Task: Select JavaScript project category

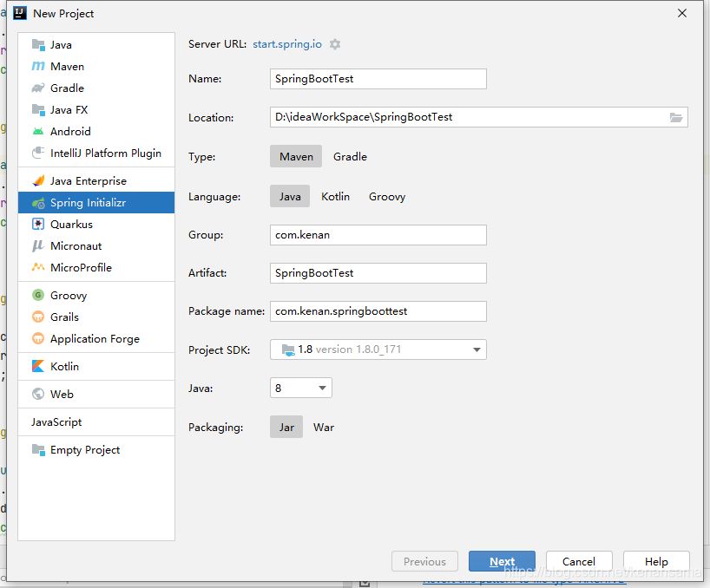Action: pos(96,422)
